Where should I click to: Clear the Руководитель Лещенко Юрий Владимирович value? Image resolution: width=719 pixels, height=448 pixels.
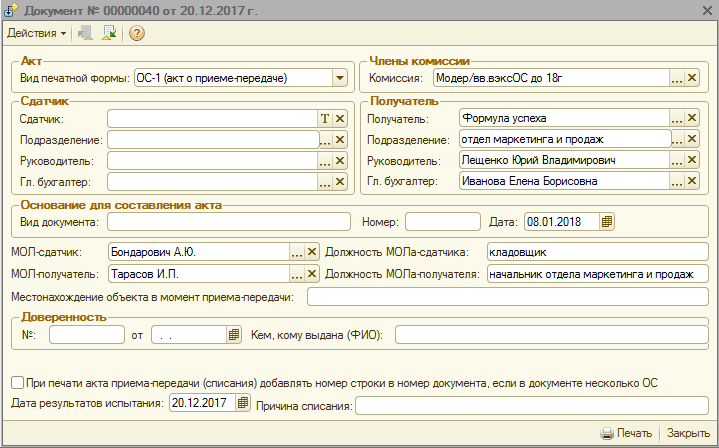click(692, 160)
